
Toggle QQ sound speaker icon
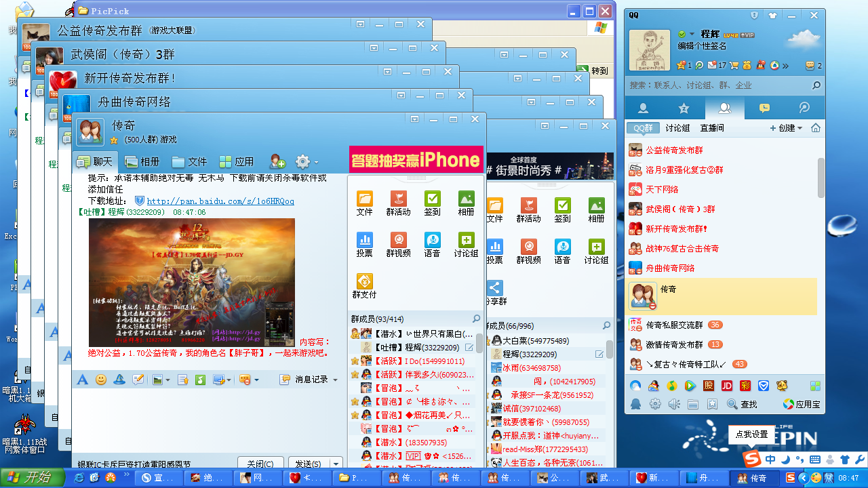(673, 404)
